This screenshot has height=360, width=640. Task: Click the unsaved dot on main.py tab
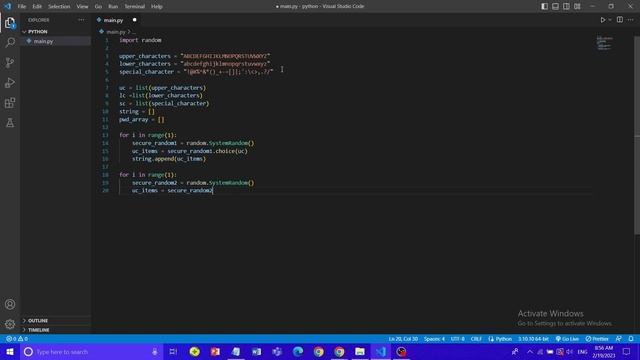pyautogui.click(x=134, y=20)
